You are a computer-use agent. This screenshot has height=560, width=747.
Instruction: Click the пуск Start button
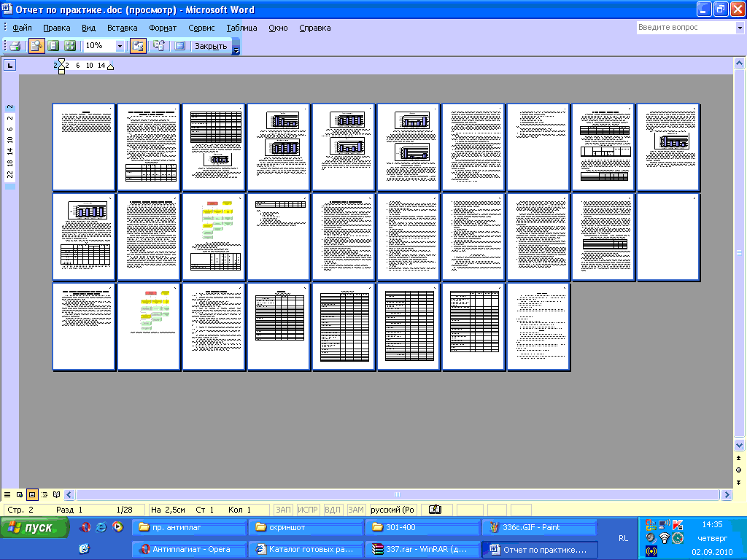35,528
